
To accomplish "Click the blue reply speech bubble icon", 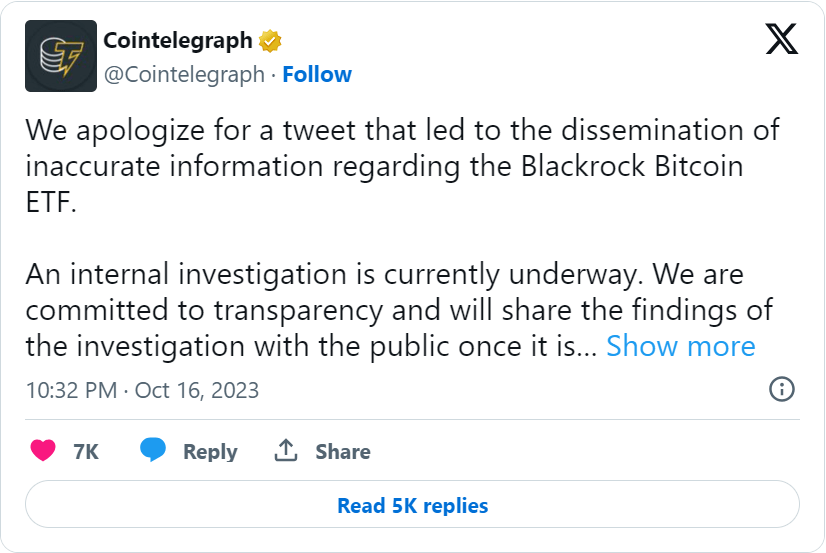I will click(x=153, y=451).
